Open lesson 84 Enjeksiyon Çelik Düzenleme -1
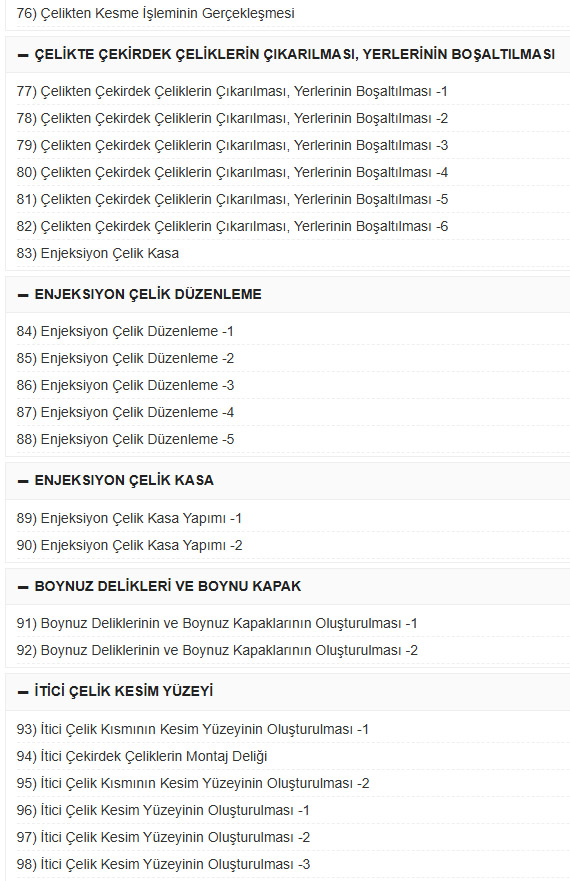The height and width of the screenshot is (881, 570). point(125,331)
